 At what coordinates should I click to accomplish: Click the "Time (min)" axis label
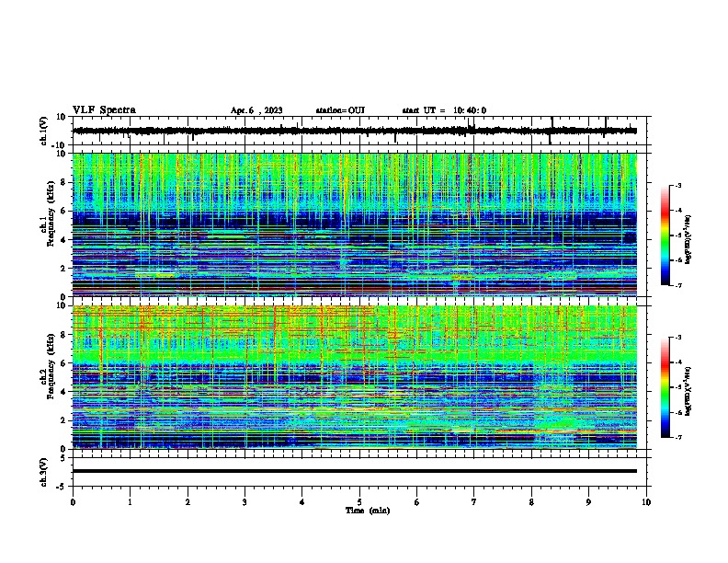point(368,511)
